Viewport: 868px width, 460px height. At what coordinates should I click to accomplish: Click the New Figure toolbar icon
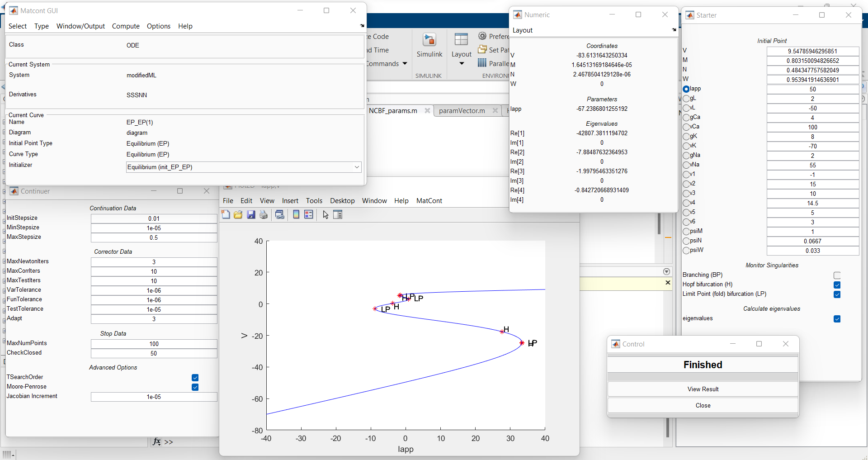pyautogui.click(x=226, y=215)
